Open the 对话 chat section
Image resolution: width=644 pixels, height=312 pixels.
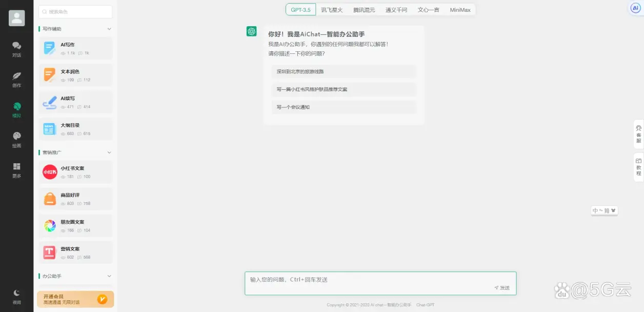coord(16,49)
